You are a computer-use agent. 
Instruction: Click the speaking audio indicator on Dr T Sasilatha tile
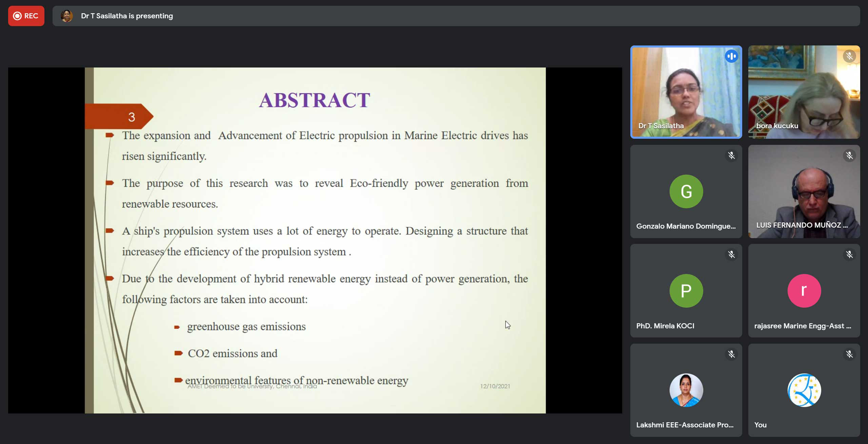pos(731,56)
